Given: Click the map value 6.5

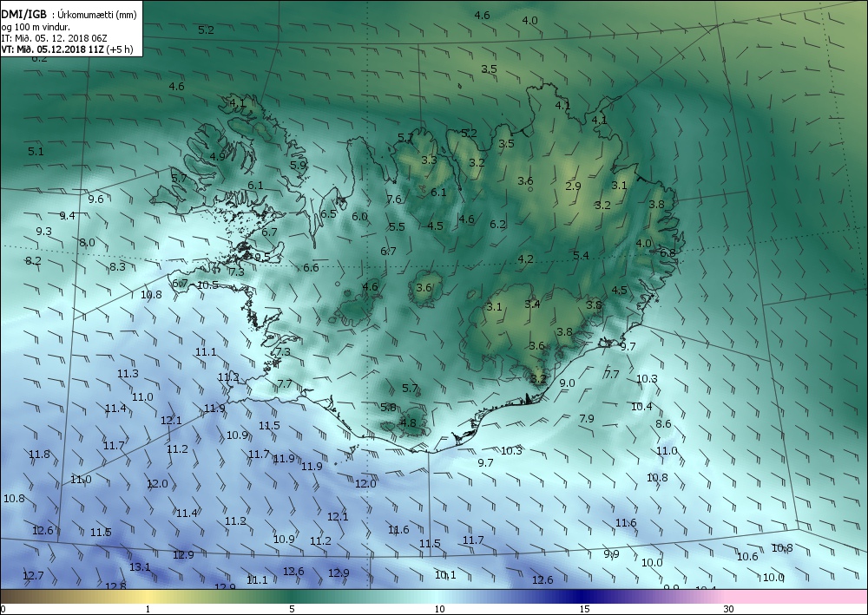Looking at the screenshot, I should 328,213.
